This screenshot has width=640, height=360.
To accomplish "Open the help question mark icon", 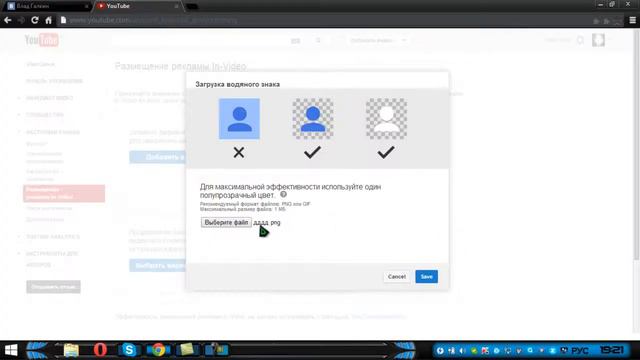I will point(283,195).
